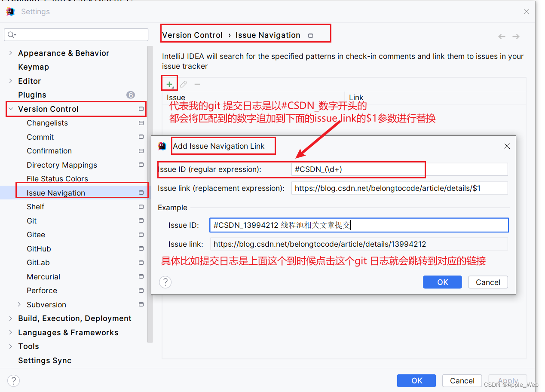Click project icon next to GitHub

click(x=141, y=249)
